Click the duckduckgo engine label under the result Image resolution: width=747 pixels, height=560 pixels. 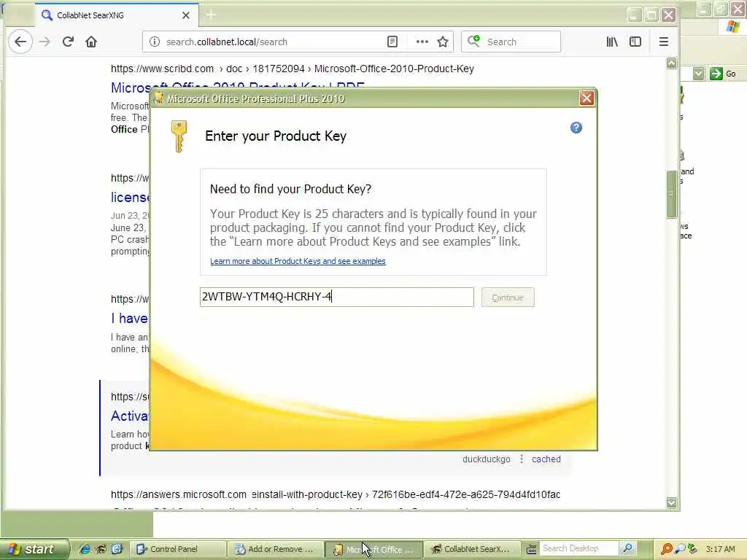486,459
